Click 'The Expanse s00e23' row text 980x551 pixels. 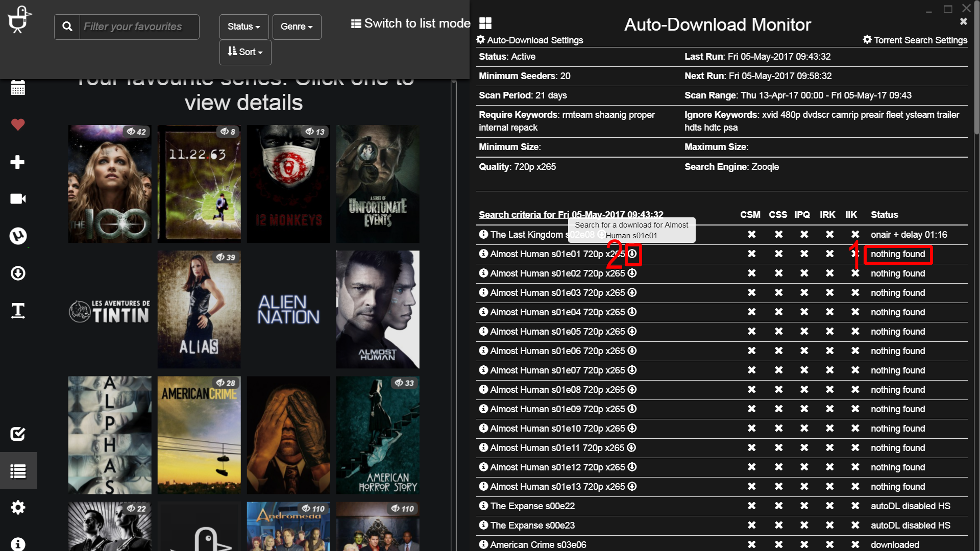pyautogui.click(x=532, y=525)
